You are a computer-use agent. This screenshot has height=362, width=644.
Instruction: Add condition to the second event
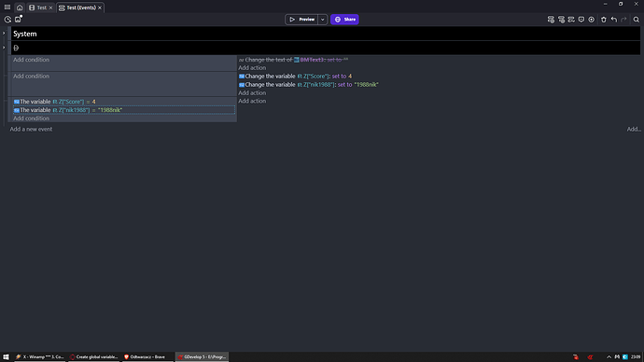[31, 76]
